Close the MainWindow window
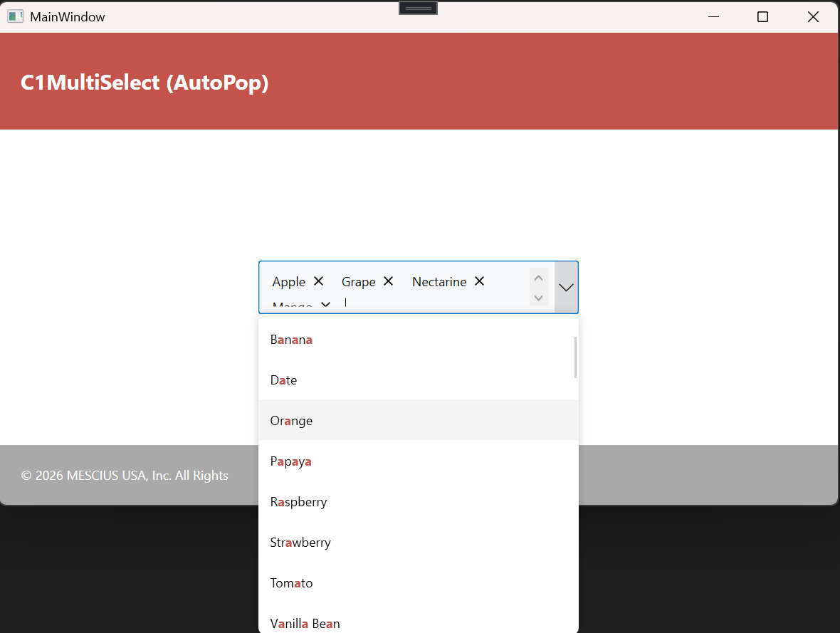The width and height of the screenshot is (840, 633). coord(813,16)
